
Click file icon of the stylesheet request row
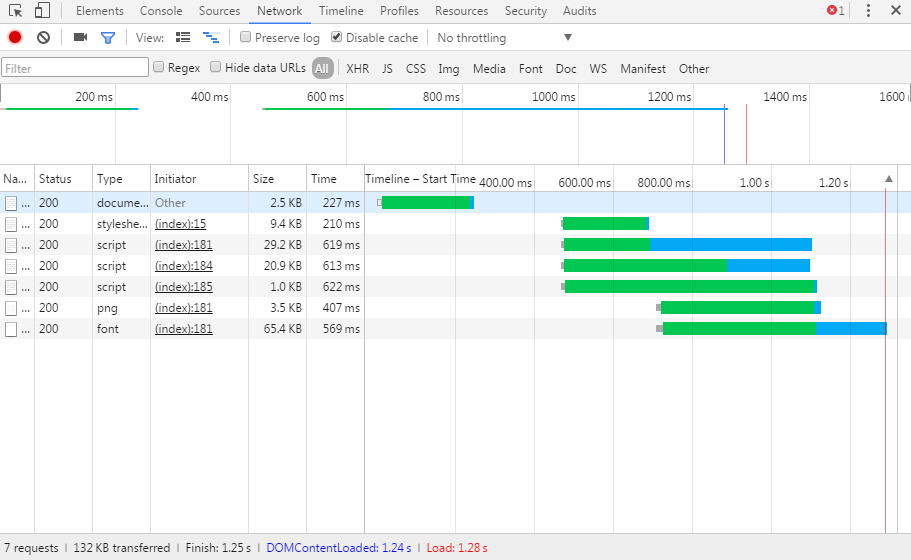point(10,224)
